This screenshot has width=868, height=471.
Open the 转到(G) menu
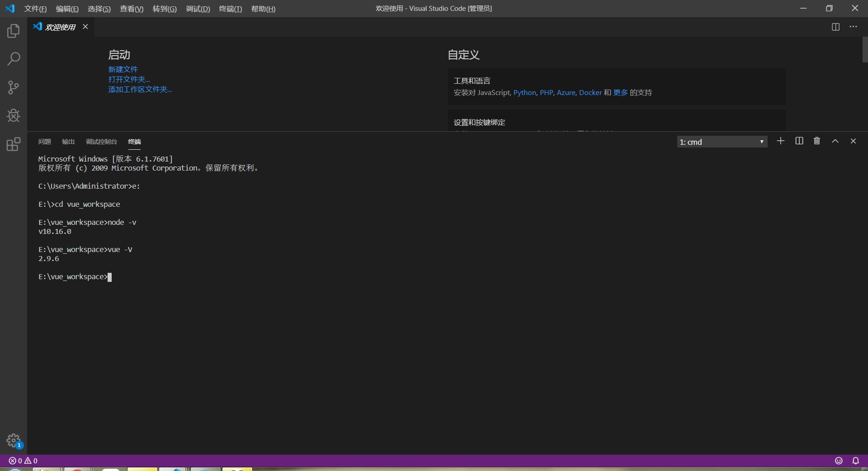pos(165,9)
